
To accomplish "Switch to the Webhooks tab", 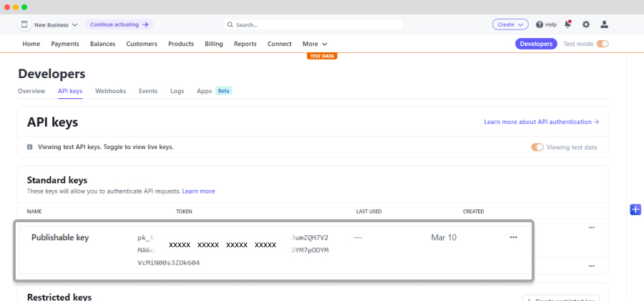I will 110,91.
